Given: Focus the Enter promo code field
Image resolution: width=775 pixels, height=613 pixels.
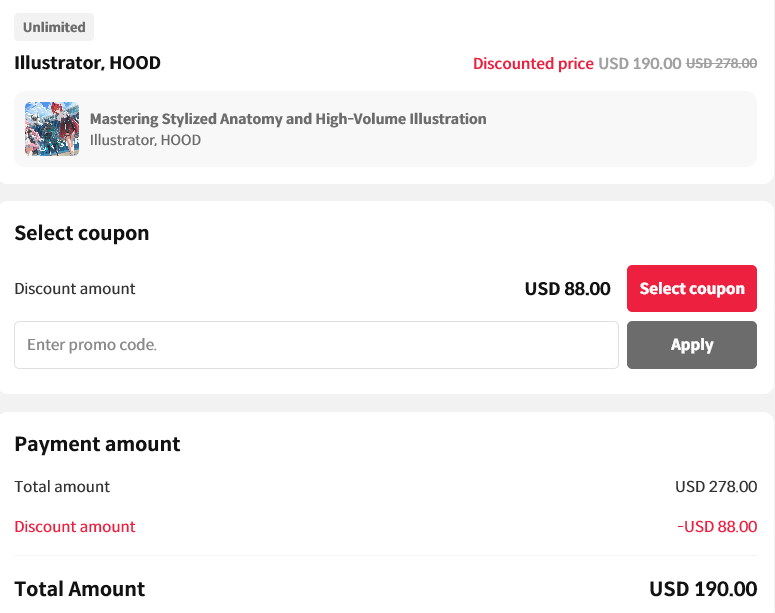Looking at the screenshot, I should pyautogui.click(x=316, y=345).
